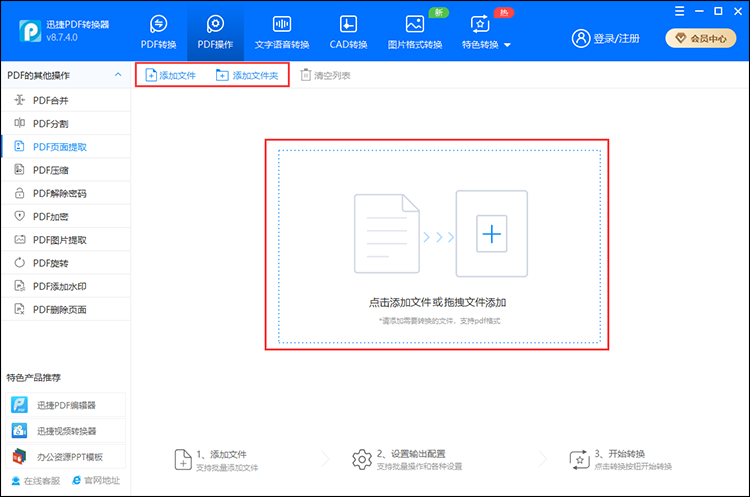Open the 办公资源PPT模板 recommended product
Image resolution: width=750 pixels, height=497 pixels.
click(66, 457)
